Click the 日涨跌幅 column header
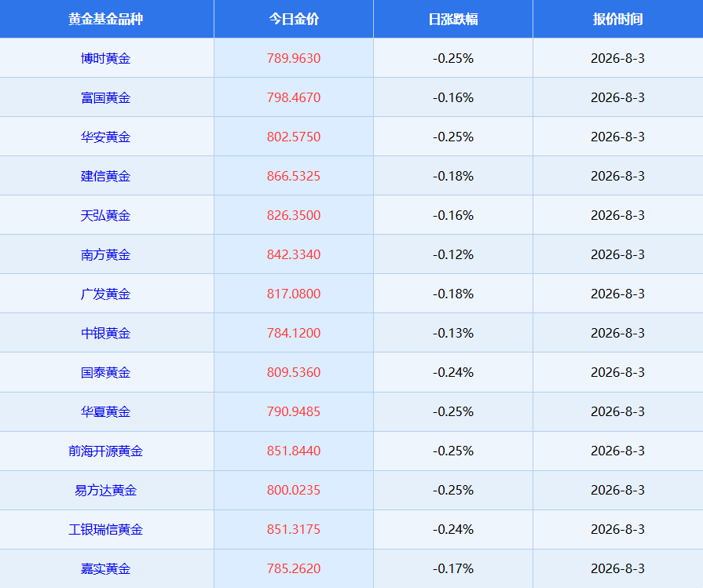 [452, 19]
